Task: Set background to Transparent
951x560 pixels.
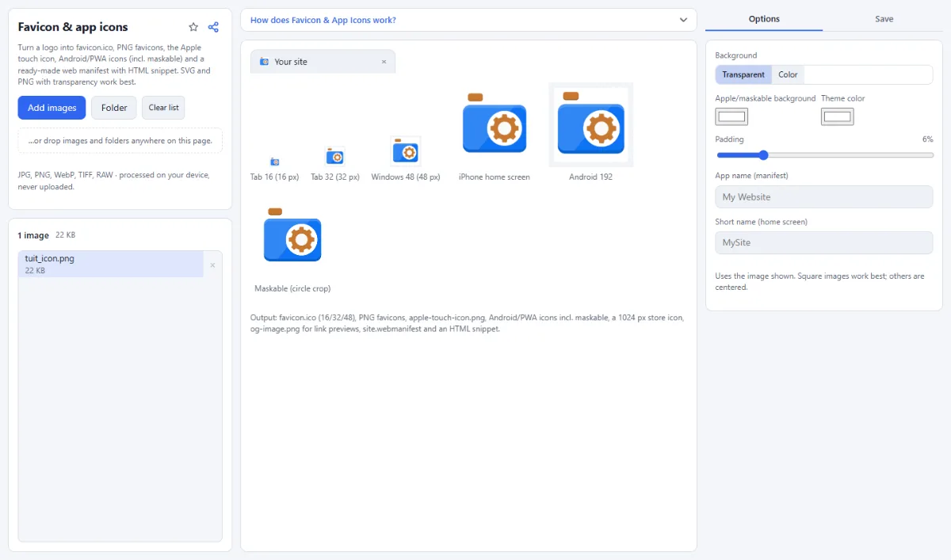Action: click(743, 74)
